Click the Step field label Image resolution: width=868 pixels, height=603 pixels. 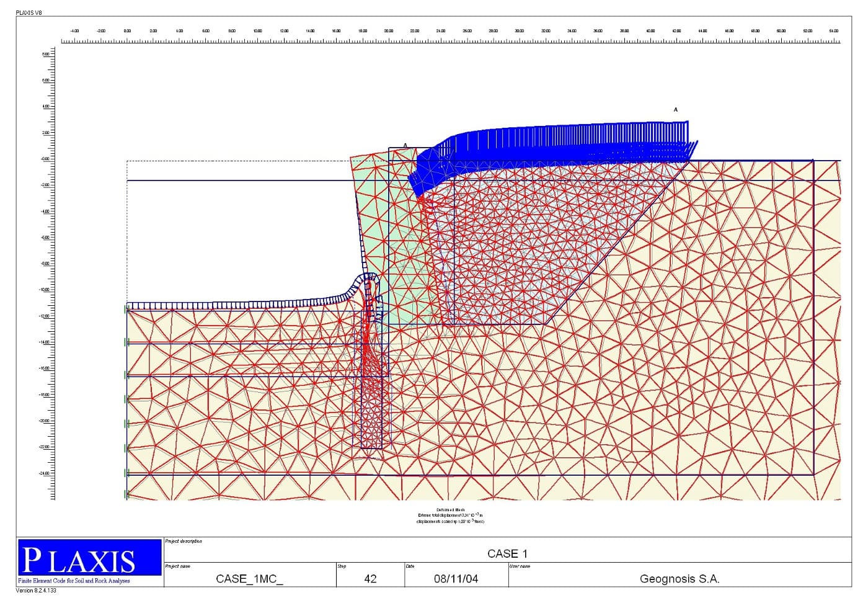click(342, 566)
